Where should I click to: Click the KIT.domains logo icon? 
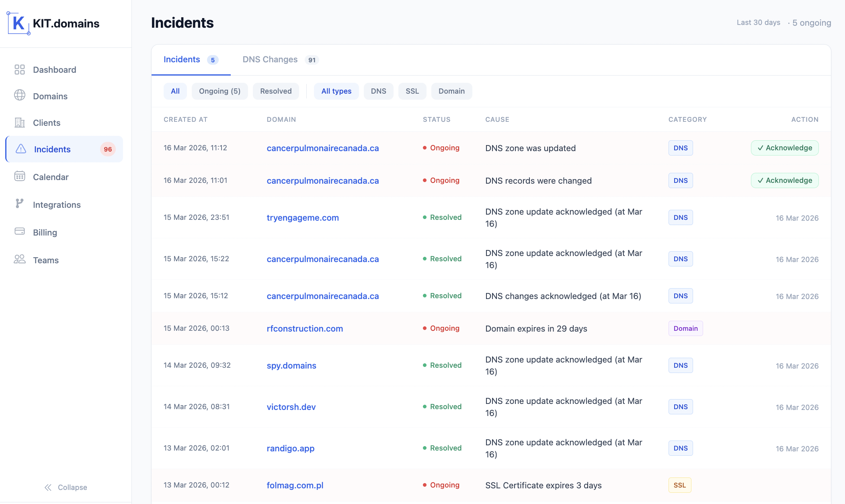[18, 23]
